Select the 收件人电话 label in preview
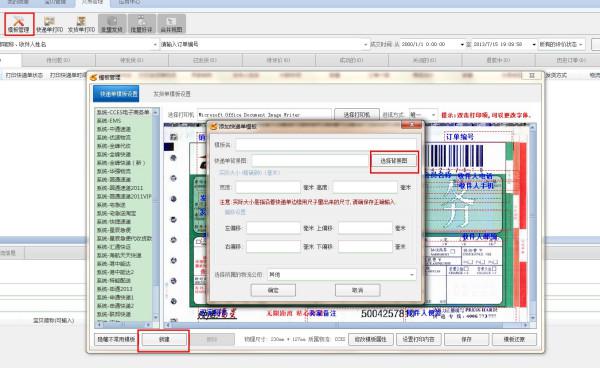600x368 pixels. (x=475, y=176)
